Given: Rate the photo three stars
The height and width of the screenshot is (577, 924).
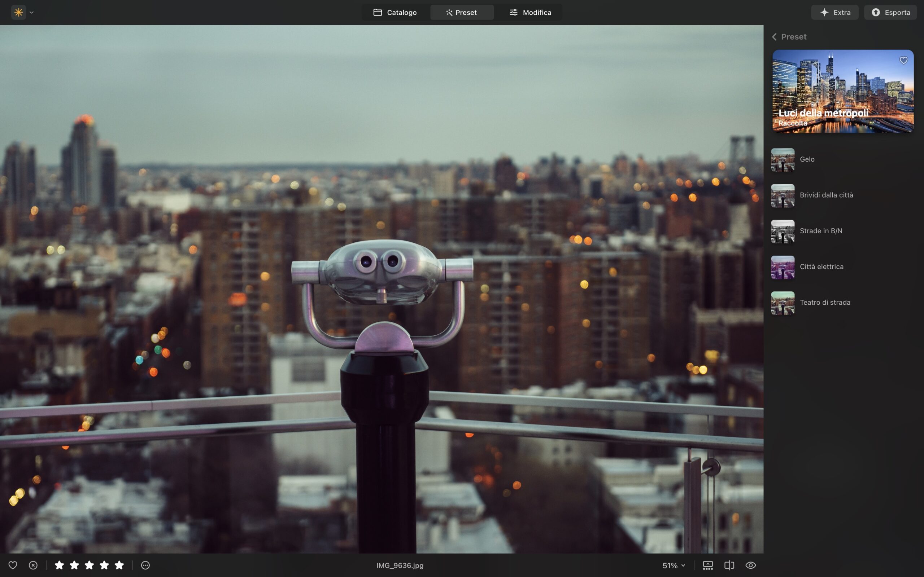Looking at the screenshot, I should click(90, 565).
